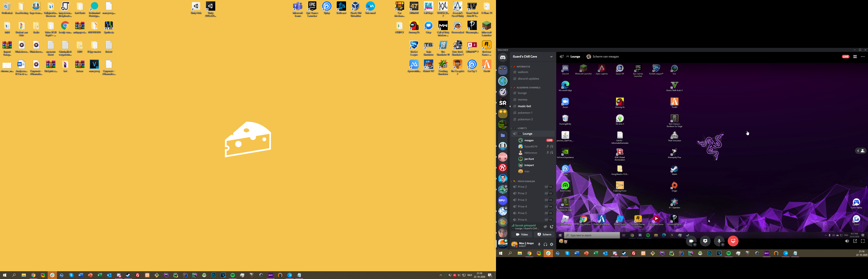868x279 pixels.
Task: Collapse the ALGEMENE CHANNELS category
Action: click(528, 88)
